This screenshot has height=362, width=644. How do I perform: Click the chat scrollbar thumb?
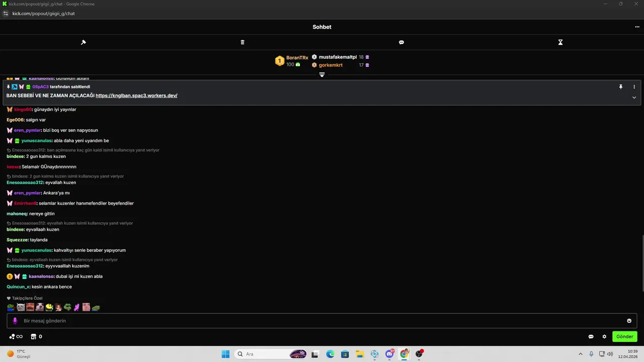click(x=642, y=263)
